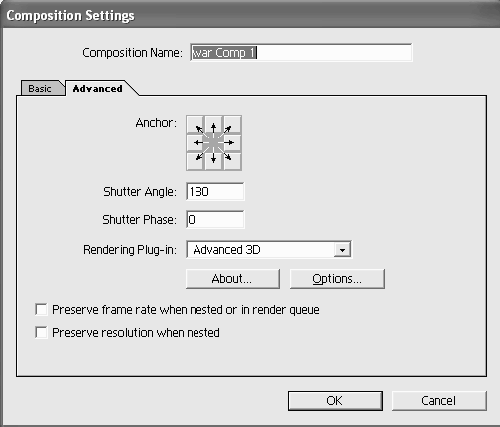This screenshot has width=500, height=427.
Task: Confirm settings with OK button
Action: click(x=335, y=401)
